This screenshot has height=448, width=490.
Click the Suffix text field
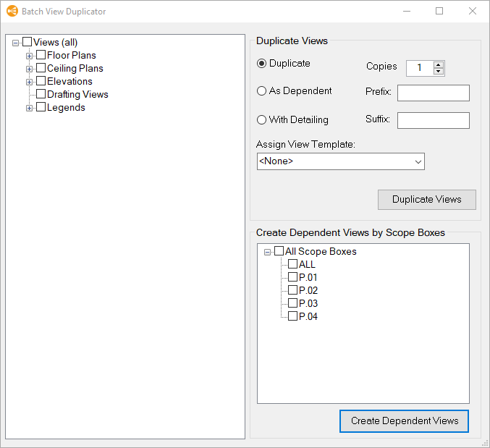433,120
